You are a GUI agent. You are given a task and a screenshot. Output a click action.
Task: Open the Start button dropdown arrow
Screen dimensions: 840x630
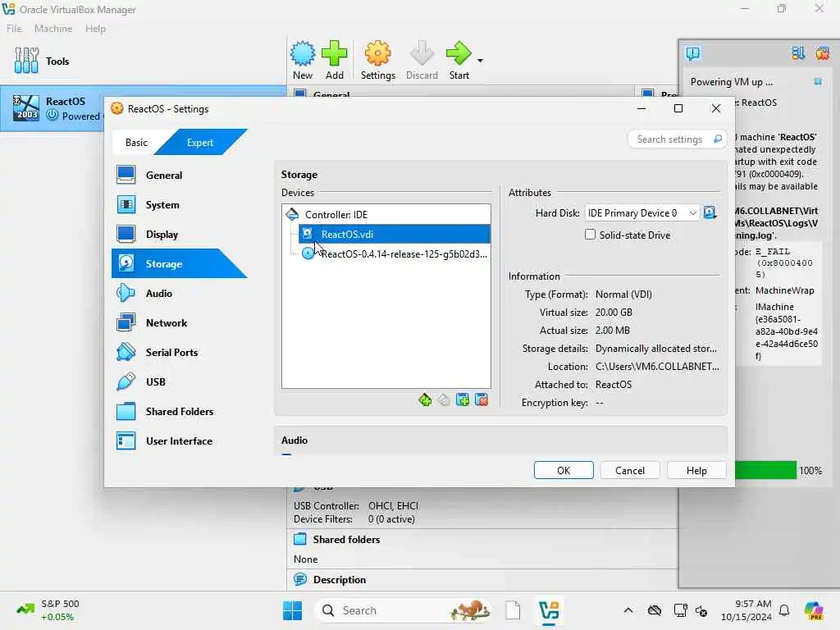481,61
